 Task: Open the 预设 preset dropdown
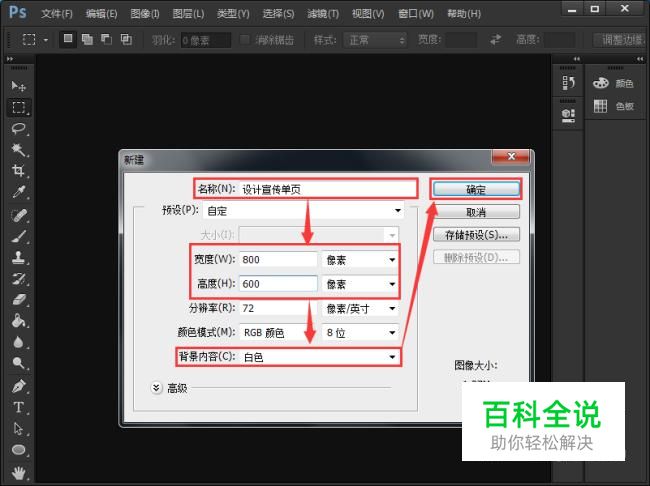pos(303,211)
